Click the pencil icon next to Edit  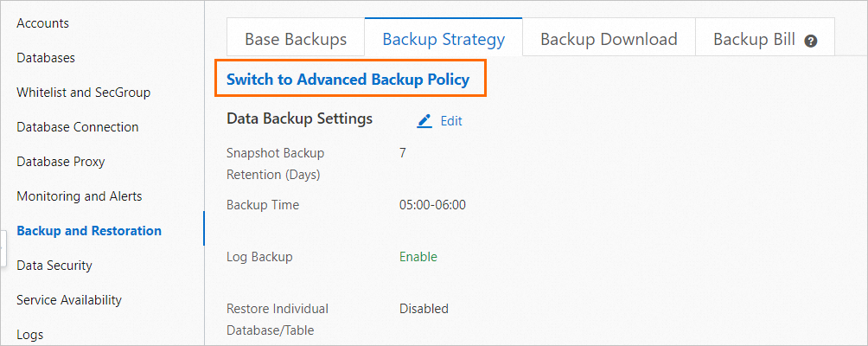click(424, 121)
